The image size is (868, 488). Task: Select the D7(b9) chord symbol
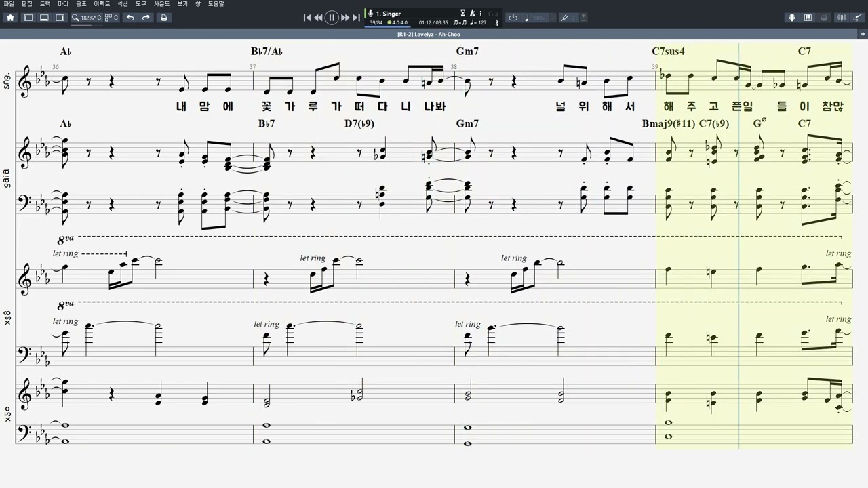pos(359,123)
